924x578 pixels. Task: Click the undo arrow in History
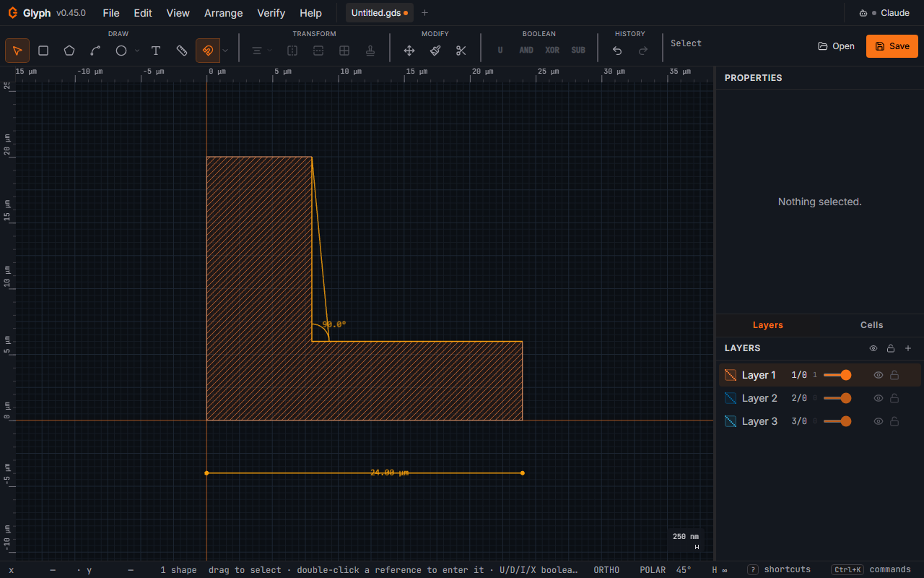coord(617,51)
